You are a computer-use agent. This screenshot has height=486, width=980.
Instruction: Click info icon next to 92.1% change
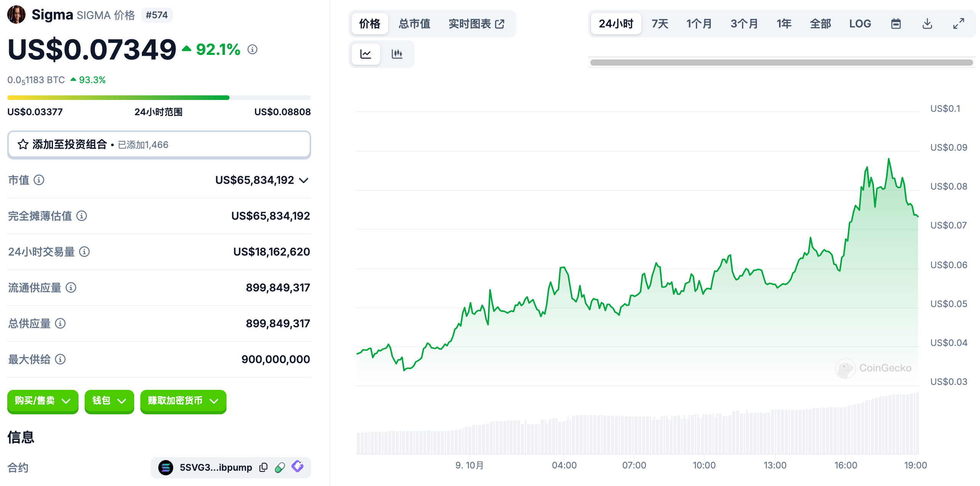252,49
